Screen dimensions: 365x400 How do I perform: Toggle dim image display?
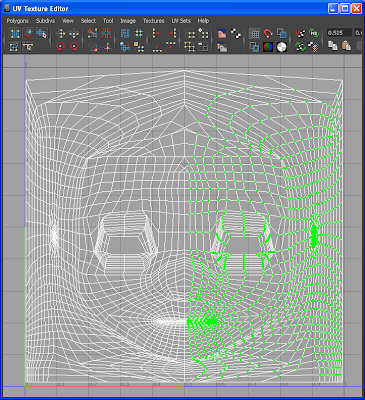tap(222, 47)
